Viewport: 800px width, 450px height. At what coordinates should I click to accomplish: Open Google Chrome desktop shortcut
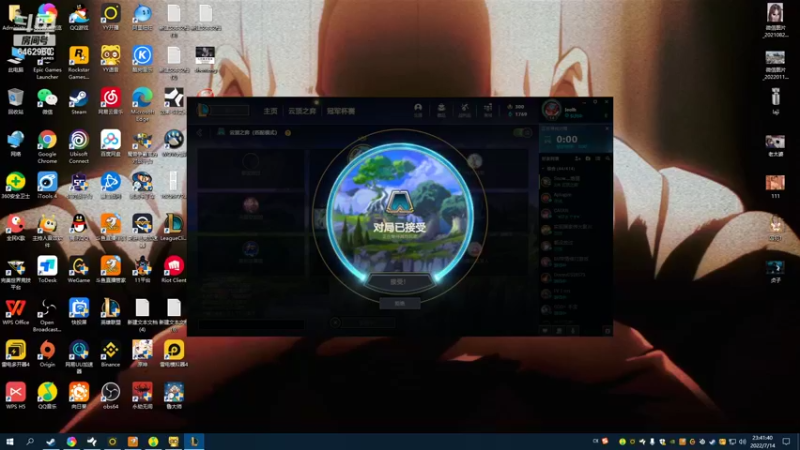[47, 146]
